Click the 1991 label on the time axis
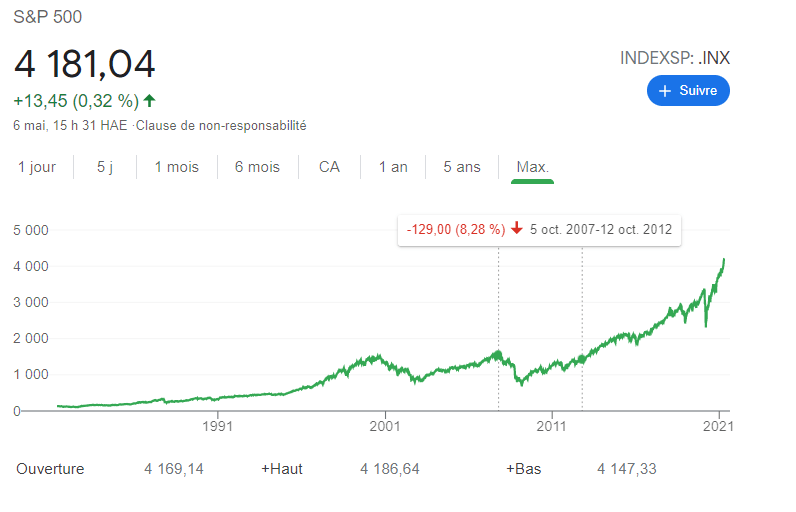Viewport: 796px width, 512px height. point(218,426)
